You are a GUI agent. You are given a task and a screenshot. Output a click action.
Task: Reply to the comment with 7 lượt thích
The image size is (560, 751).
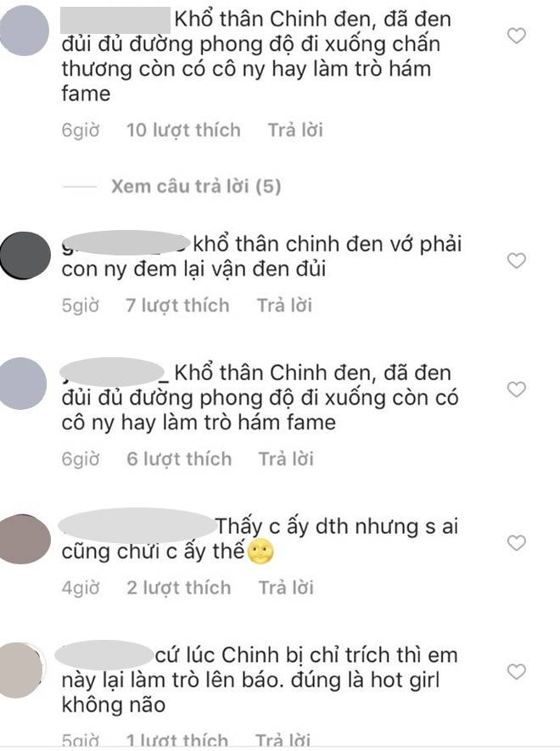284,305
